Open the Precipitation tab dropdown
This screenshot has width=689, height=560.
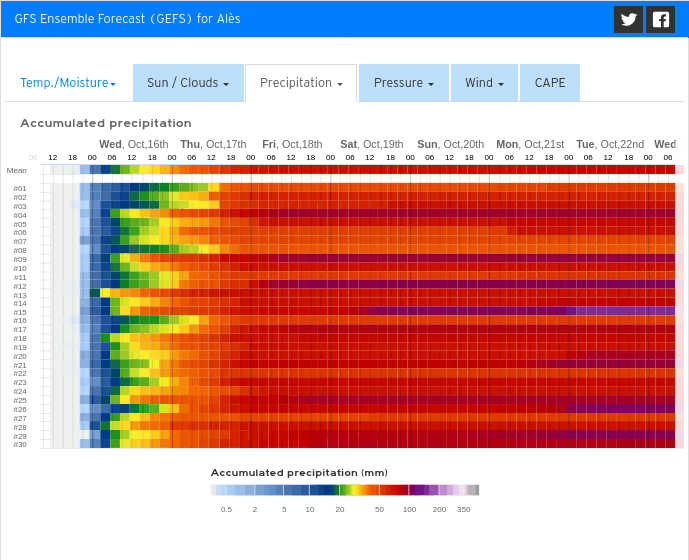click(x=301, y=83)
